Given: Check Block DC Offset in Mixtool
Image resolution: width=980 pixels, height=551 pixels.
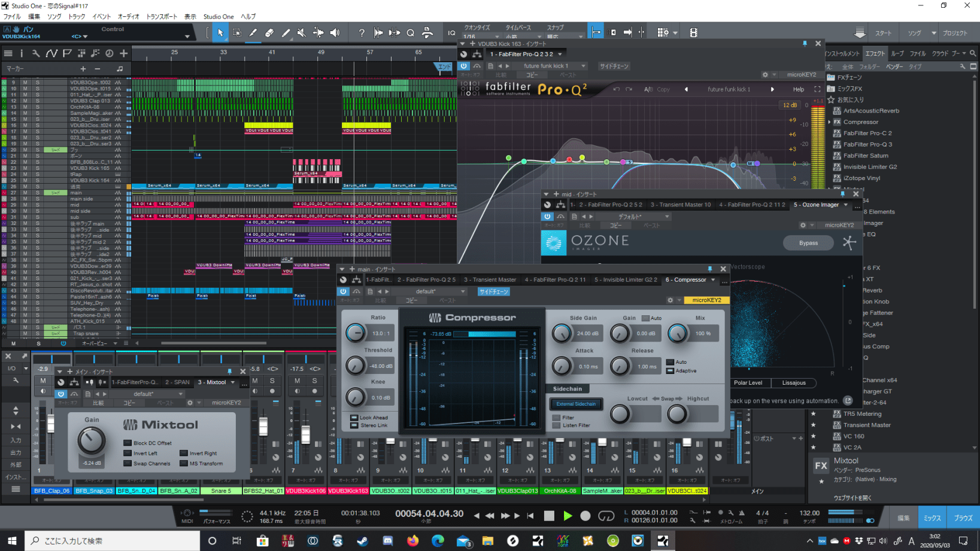Looking at the screenshot, I should pos(128,443).
